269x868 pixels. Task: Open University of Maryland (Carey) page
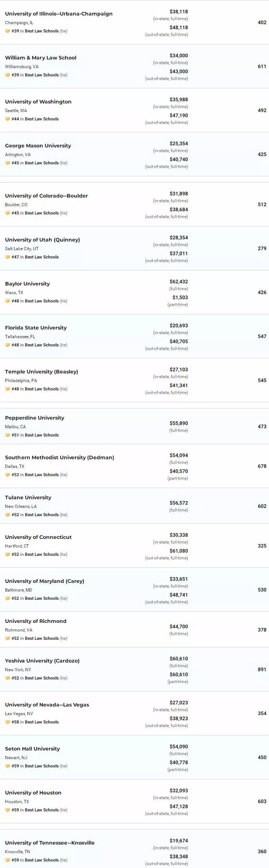coord(45,581)
